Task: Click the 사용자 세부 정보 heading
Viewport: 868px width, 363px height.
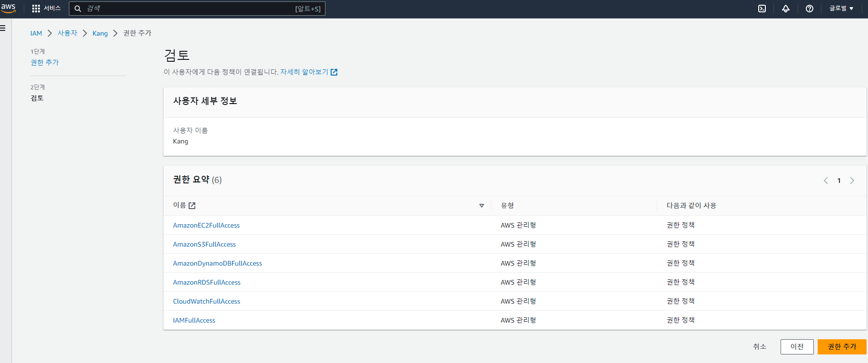Action: tap(205, 101)
